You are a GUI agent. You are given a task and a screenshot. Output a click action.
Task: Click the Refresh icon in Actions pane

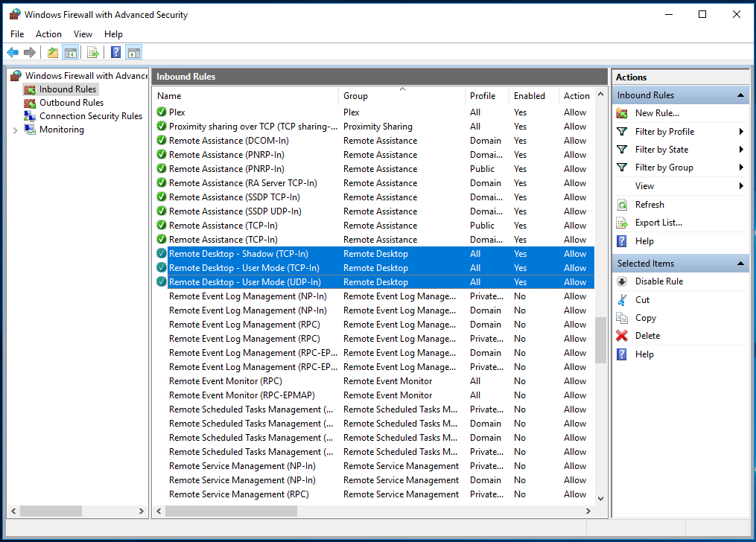622,205
